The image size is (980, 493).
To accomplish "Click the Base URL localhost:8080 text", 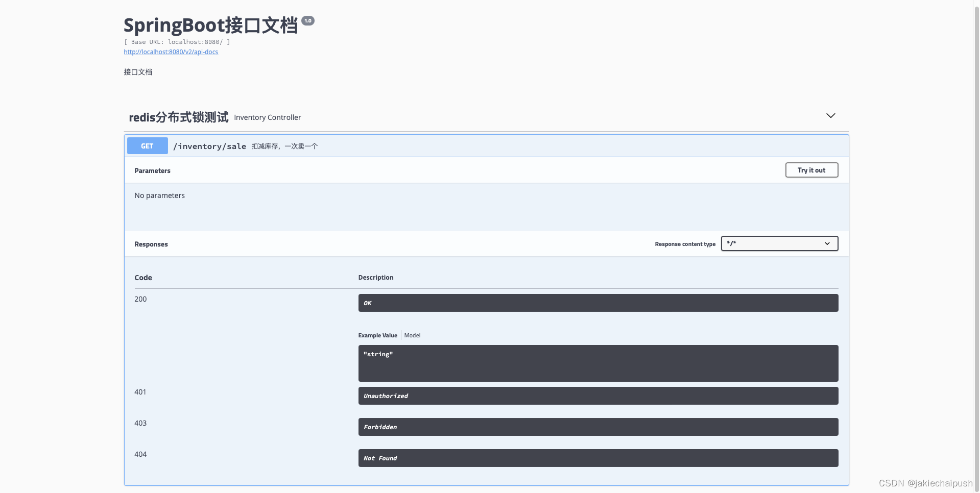I will pyautogui.click(x=177, y=42).
